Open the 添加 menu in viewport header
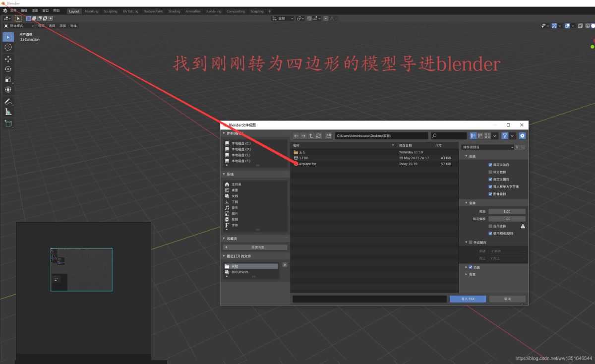The image size is (595, 364). coord(62,26)
